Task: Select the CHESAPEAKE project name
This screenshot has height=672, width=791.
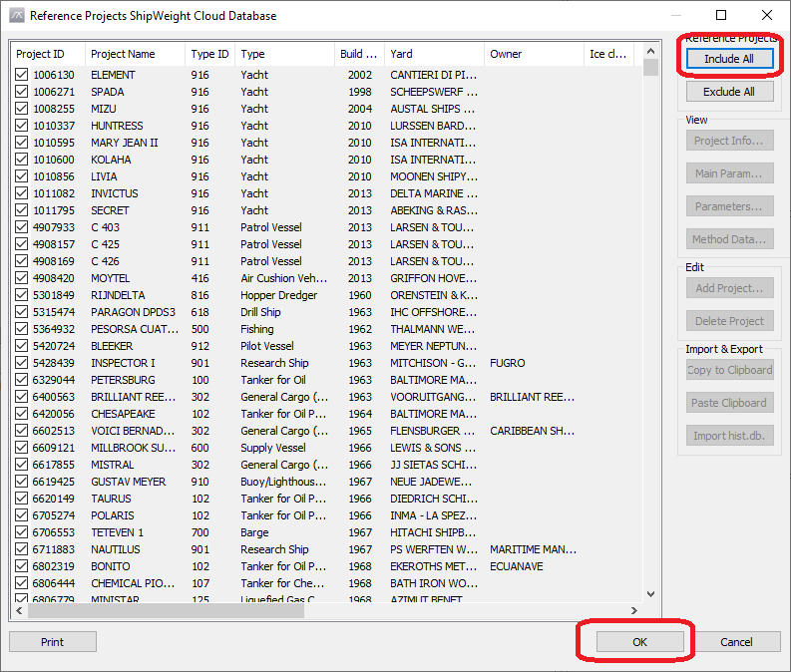Action: click(123, 414)
